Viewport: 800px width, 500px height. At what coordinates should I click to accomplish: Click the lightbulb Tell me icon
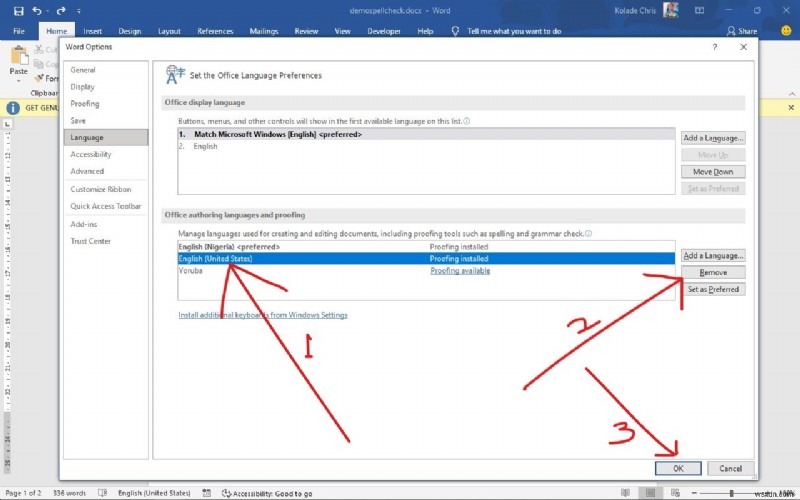[455, 31]
